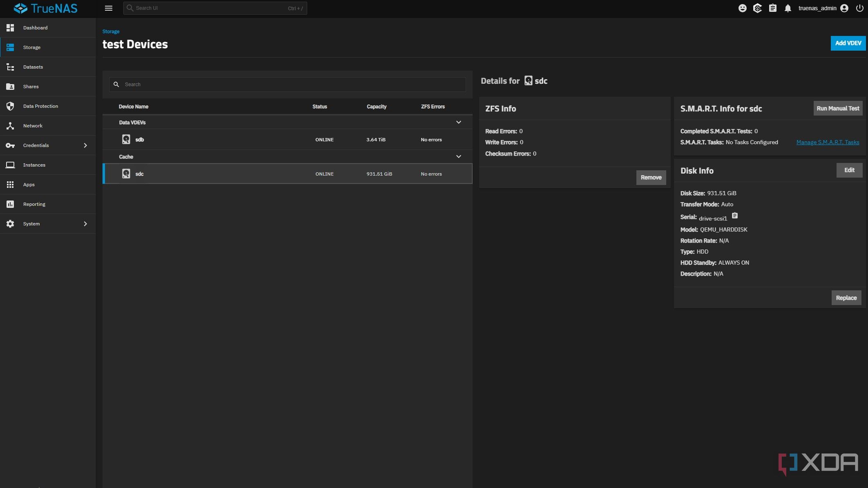Viewport: 868px width, 488px height.
Task: Click the Network sidebar icon
Action: coord(10,126)
